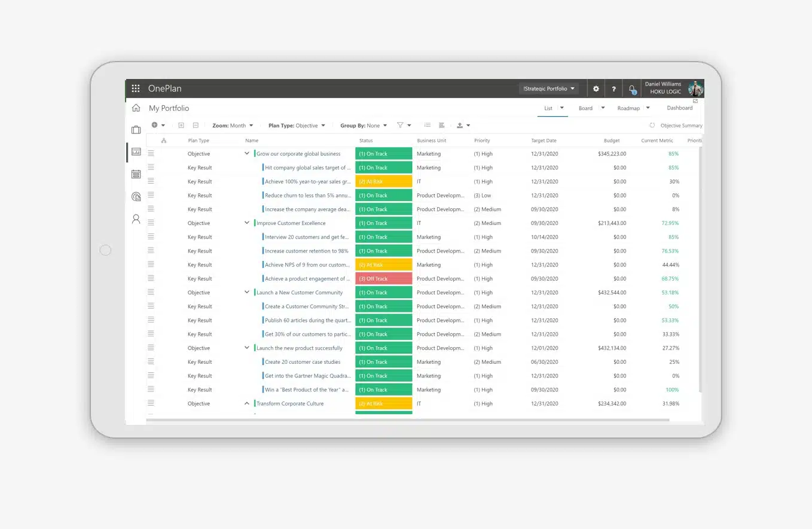Image resolution: width=812 pixels, height=529 pixels.
Task: Collapse the Improve Customer Excellence objective
Action: click(x=246, y=223)
